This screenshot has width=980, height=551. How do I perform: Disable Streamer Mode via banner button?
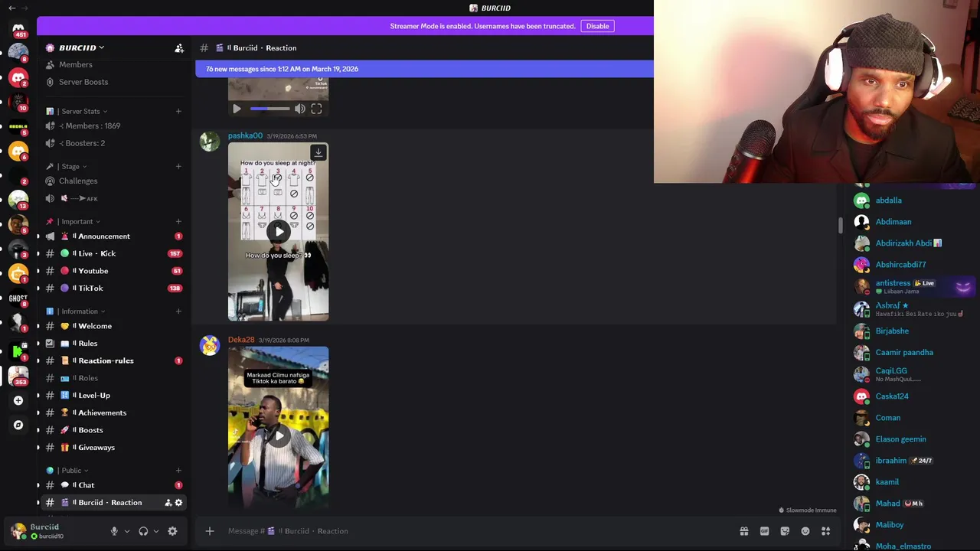pyautogui.click(x=597, y=26)
